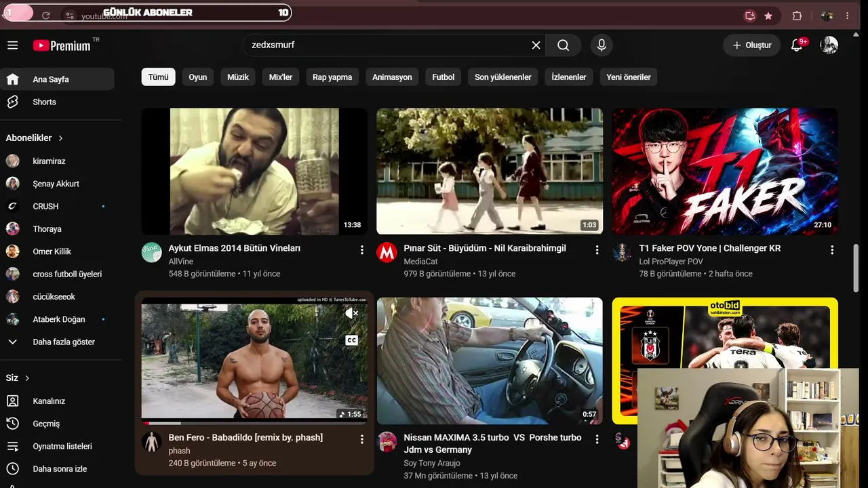The image size is (868, 488).
Task: Open options menu for Pınar Süt video
Action: [x=597, y=250]
